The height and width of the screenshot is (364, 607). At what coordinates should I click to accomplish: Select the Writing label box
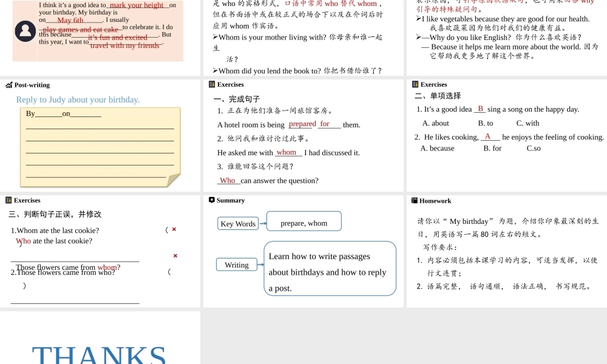(237, 265)
